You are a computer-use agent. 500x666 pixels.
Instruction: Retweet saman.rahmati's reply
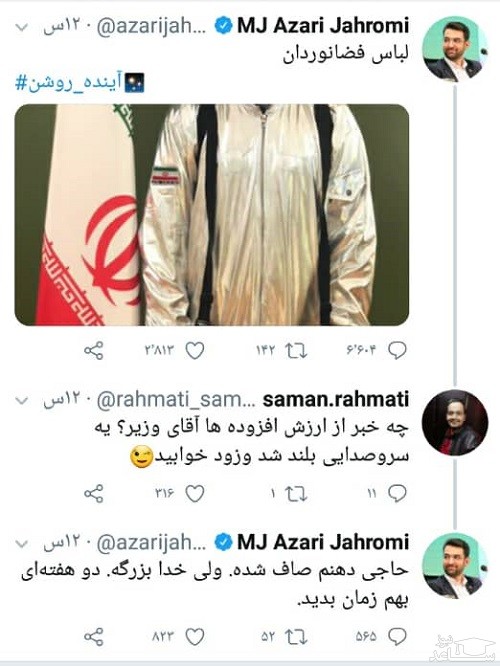pos(296,494)
